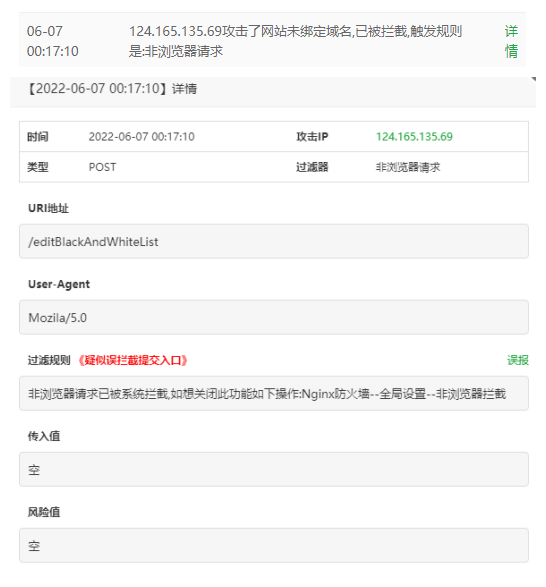The width and height of the screenshot is (546, 587).
Task: Click the green attack IP 124.165.135.69
Action: pos(414,137)
